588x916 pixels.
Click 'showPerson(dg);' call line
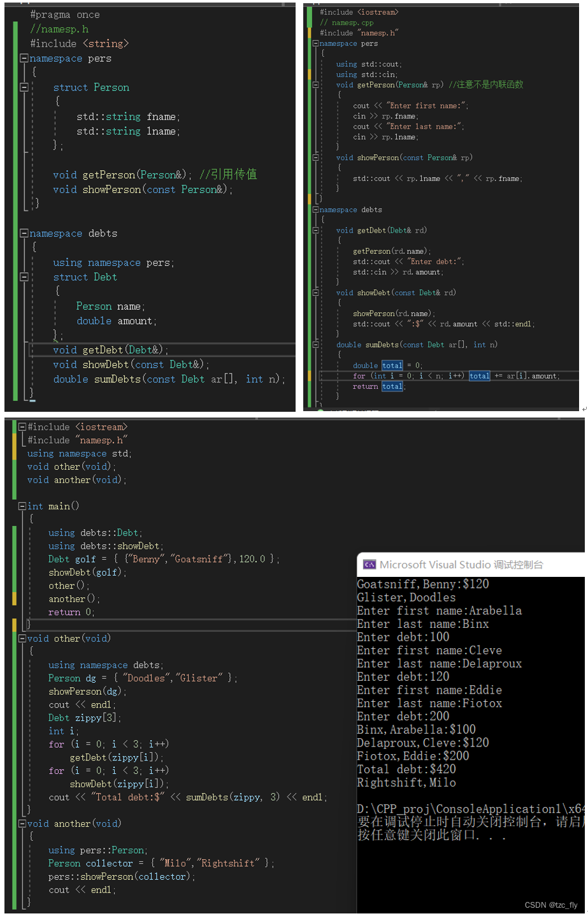(x=88, y=692)
